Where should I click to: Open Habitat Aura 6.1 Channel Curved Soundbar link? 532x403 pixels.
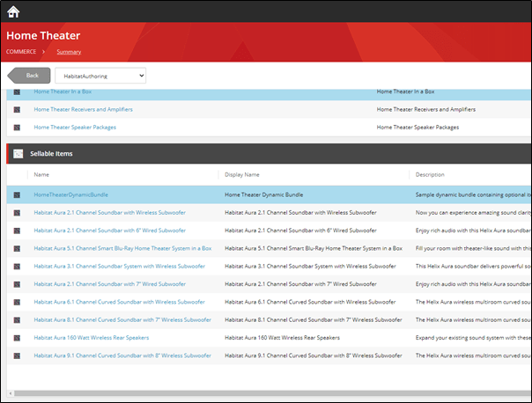[120, 302]
